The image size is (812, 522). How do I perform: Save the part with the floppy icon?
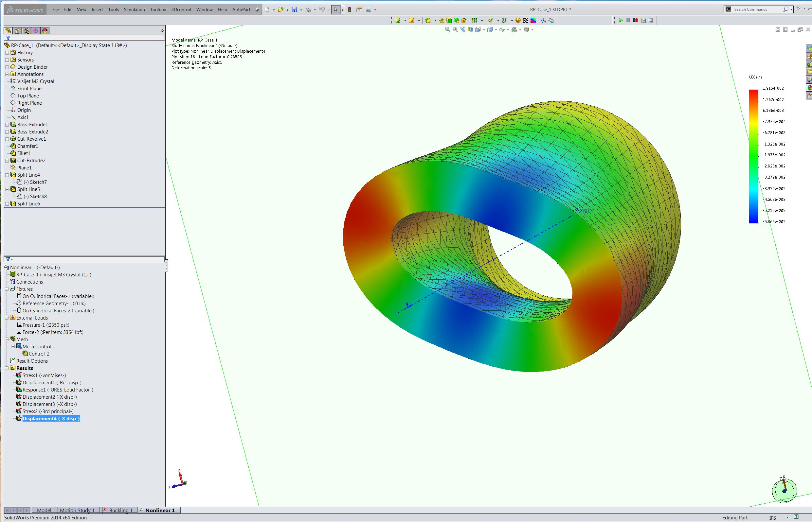295,9
